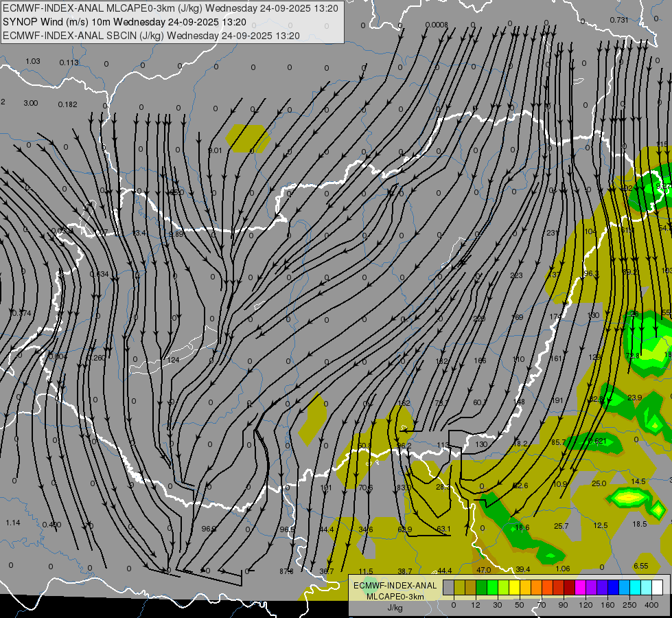Select the grey swatch in the legend
The width and height of the screenshot is (672, 618).
click(x=448, y=587)
